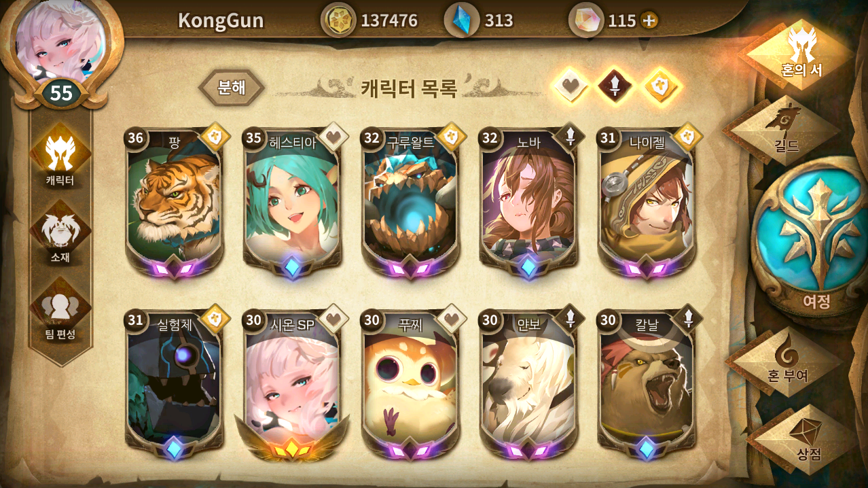Toggle the shield type filter
This screenshot has height=488, width=868.
(x=662, y=87)
